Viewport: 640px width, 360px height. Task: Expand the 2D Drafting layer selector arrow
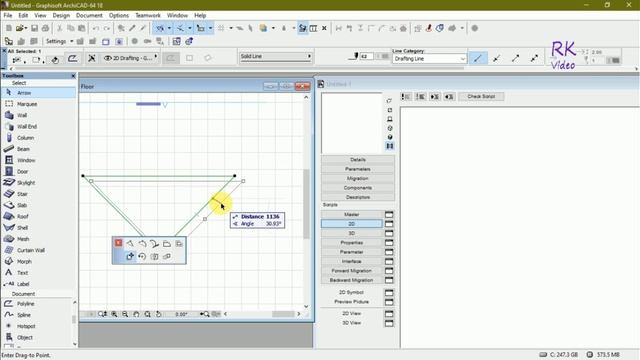[156, 57]
